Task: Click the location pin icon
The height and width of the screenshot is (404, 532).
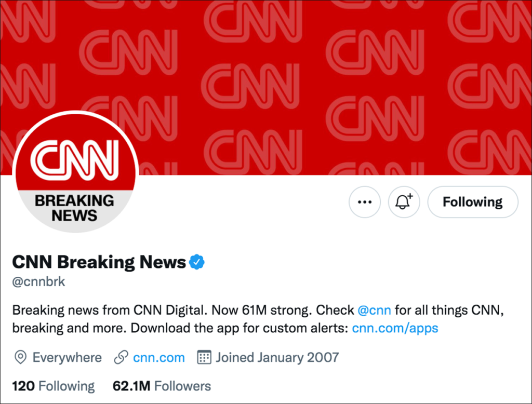Action: [20, 358]
